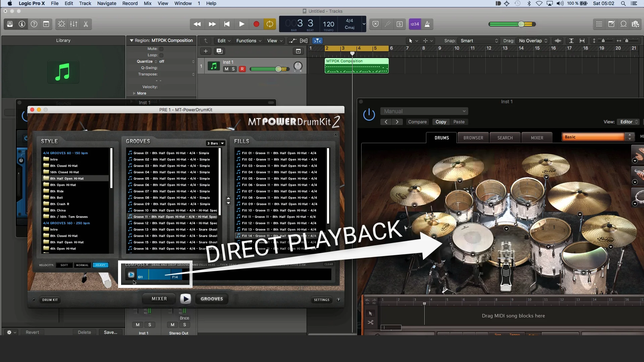Select HEAVY velocity button
The width and height of the screenshot is (644, 362).
point(100,265)
